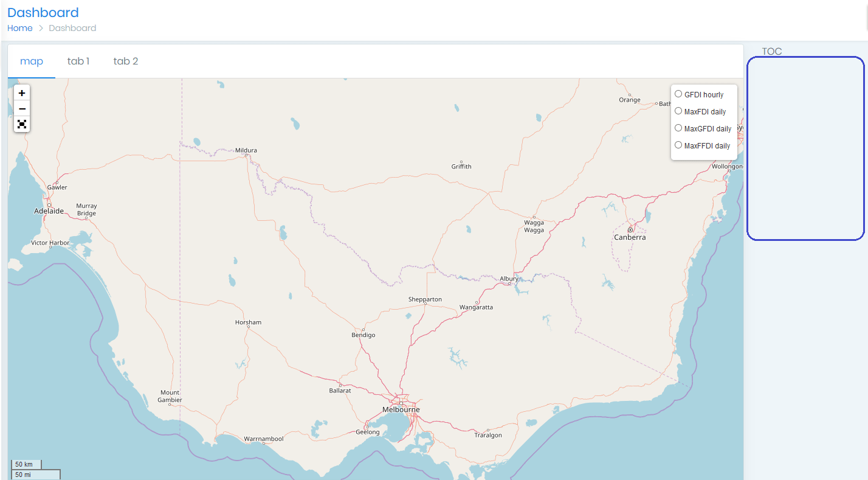This screenshot has width=868, height=480.
Task: Click the Traralgon town label
Action: (488, 435)
